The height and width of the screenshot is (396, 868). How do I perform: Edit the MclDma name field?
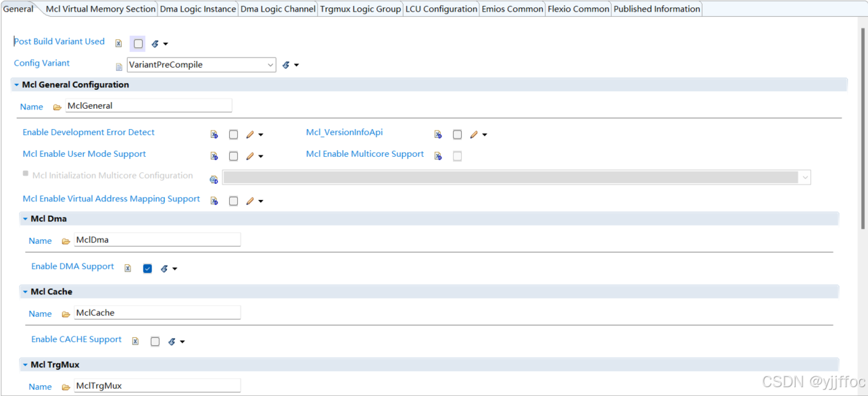point(157,239)
